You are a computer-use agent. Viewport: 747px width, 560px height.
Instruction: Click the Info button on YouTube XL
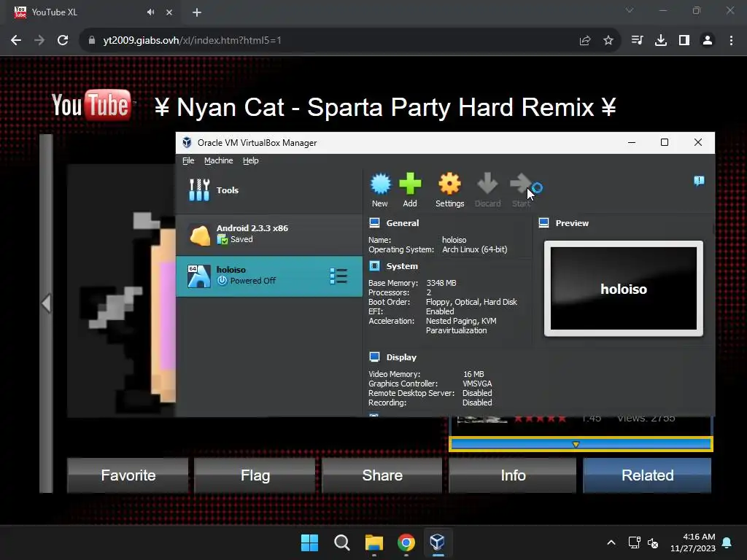point(513,475)
